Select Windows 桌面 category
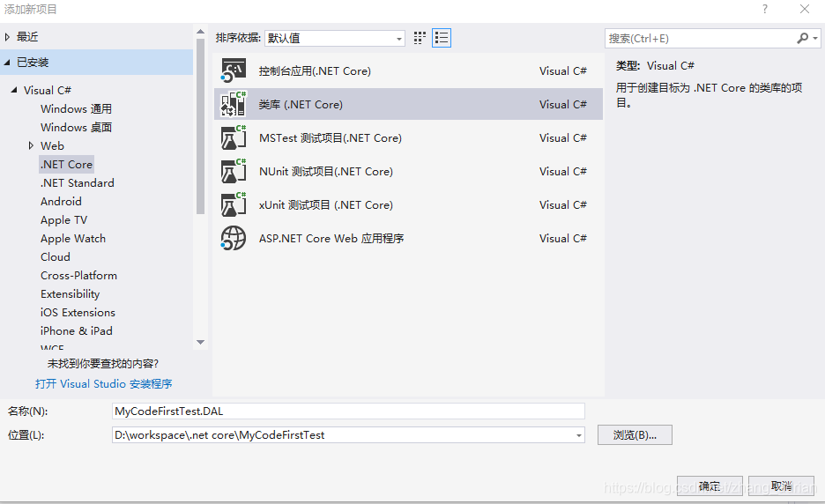The image size is (825, 504). coord(77,127)
